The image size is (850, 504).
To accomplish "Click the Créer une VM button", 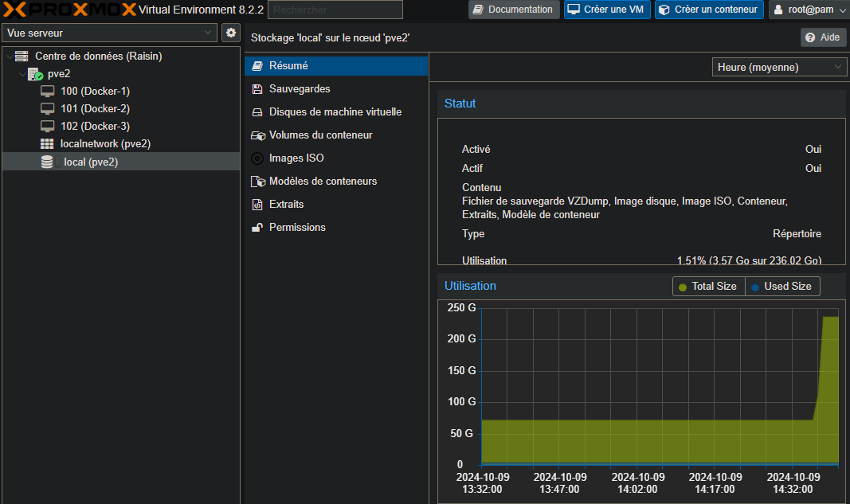I will tap(607, 10).
